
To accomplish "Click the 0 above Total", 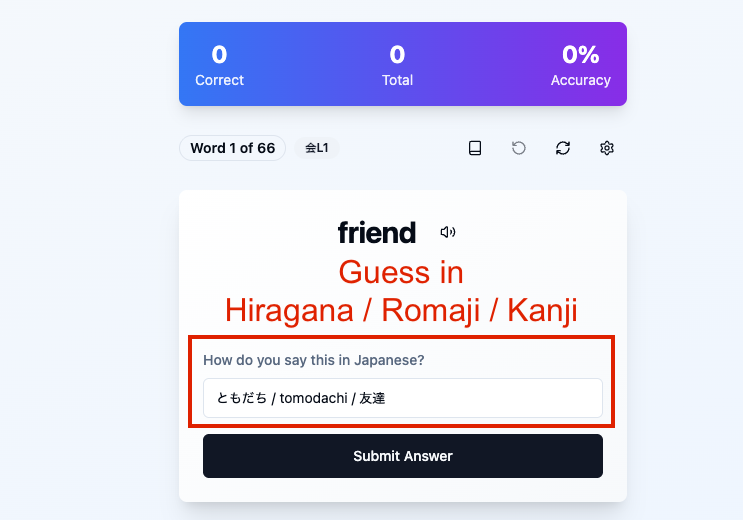I will (398, 55).
